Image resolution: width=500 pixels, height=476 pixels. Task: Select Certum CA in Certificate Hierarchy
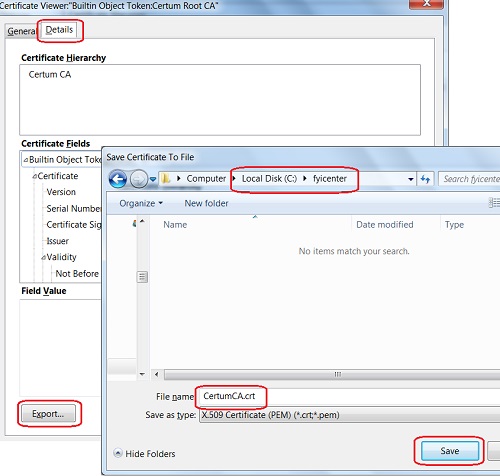[50, 74]
